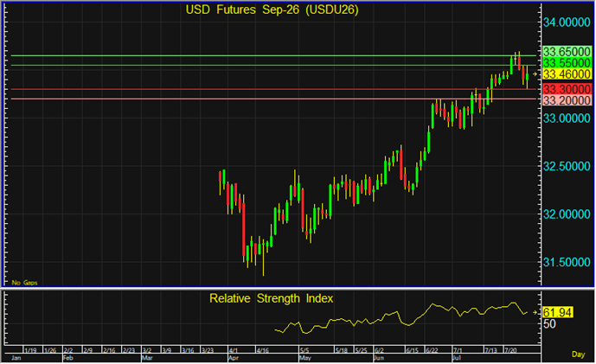Click the yellow RSI line near its peak

[x=513, y=303]
